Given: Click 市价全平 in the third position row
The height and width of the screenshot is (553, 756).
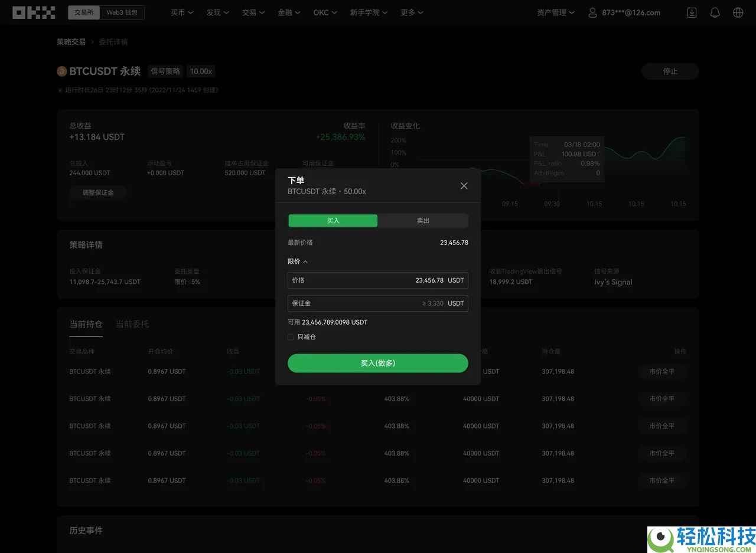Looking at the screenshot, I should tap(661, 426).
